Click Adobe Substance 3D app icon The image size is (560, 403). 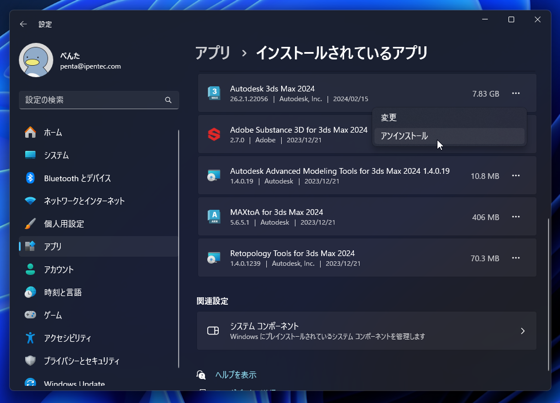point(214,134)
